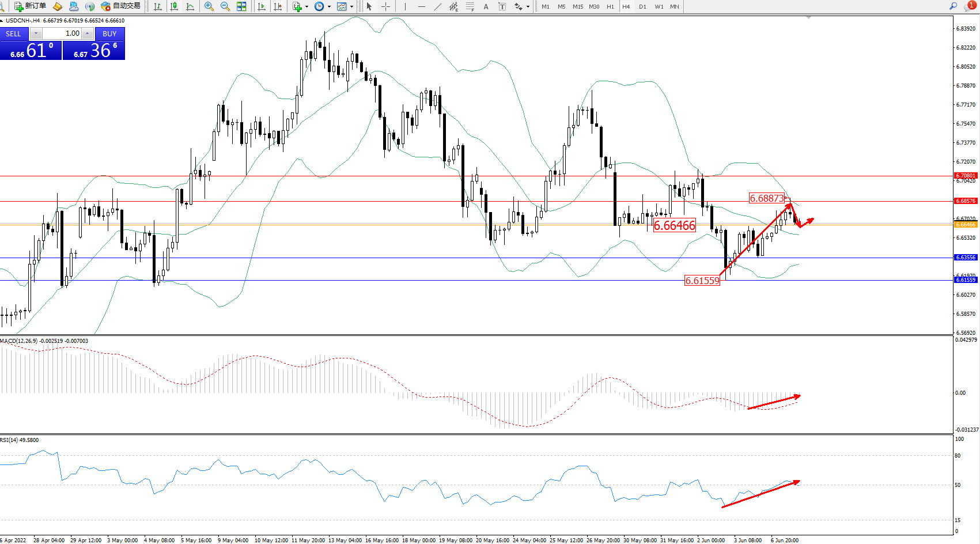Draw a vertical line tool
Viewport: 980px width, 544px height.
(x=405, y=6)
